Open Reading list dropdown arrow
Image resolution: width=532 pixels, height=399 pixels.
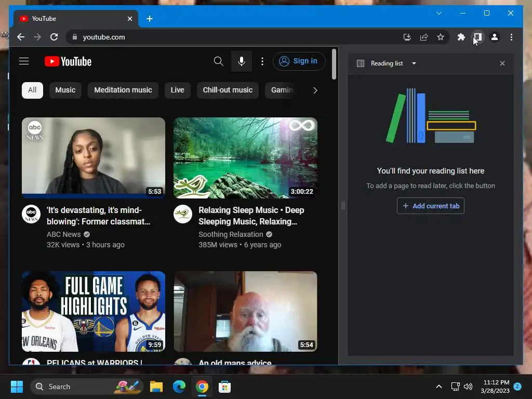[x=414, y=63]
